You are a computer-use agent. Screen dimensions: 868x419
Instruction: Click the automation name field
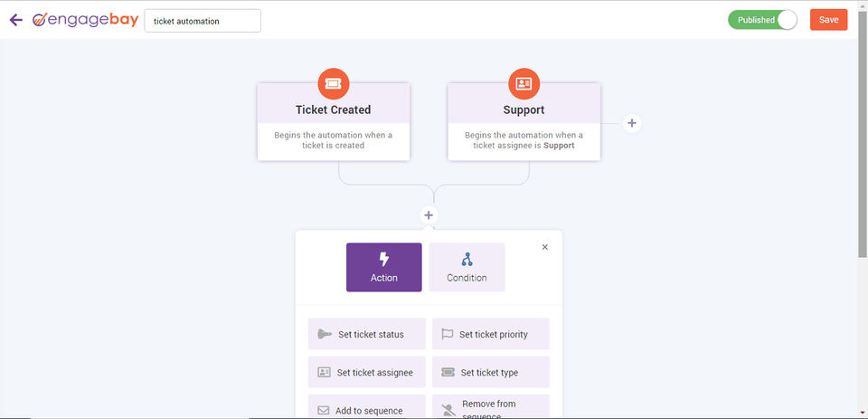point(203,20)
